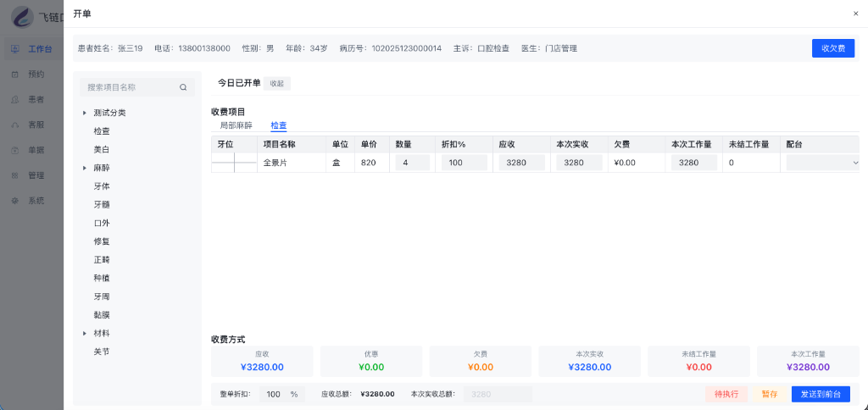Expand the 测试分类 category

(85, 113)
